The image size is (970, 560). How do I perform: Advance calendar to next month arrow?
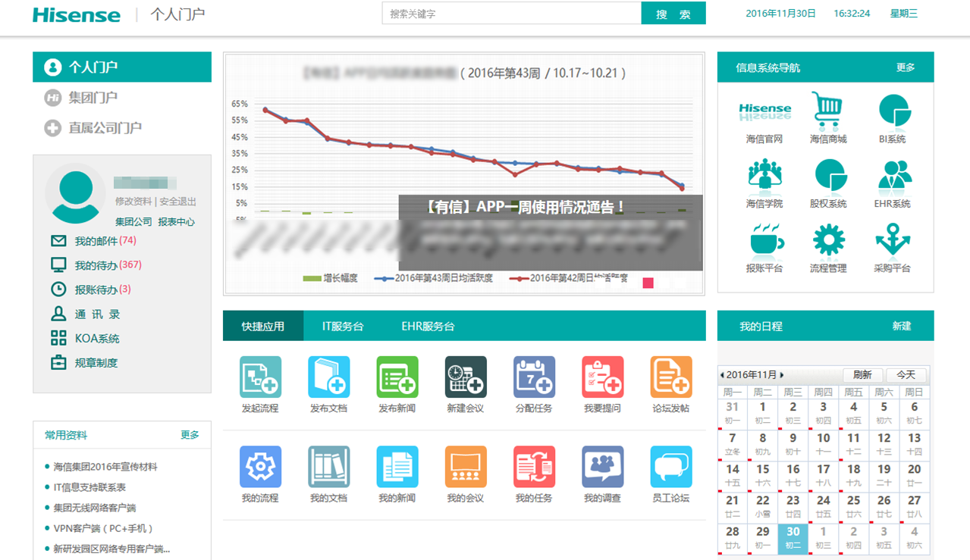[x=782, y=375]
